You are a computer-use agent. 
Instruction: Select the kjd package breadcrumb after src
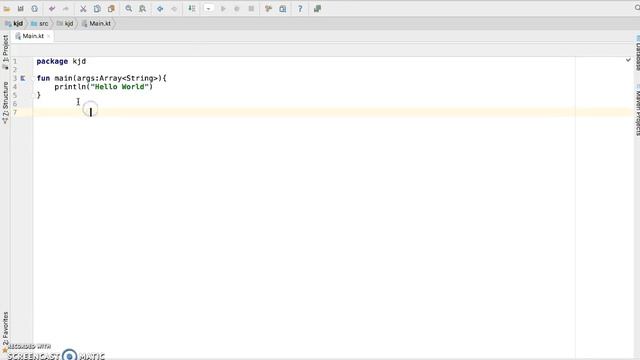pyautogui.click(x=65, y=24)
